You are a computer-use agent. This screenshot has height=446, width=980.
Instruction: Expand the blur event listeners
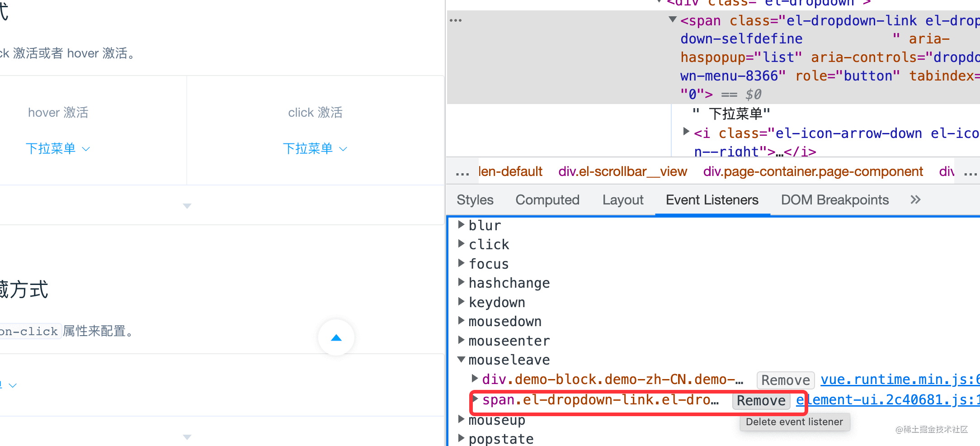(x=461, y=224)
